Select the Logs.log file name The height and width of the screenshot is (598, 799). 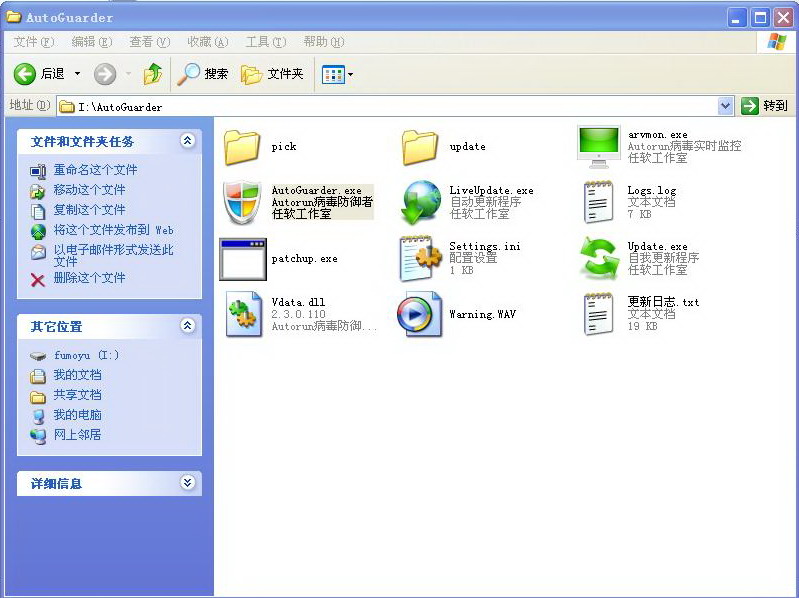coord(652,191)
